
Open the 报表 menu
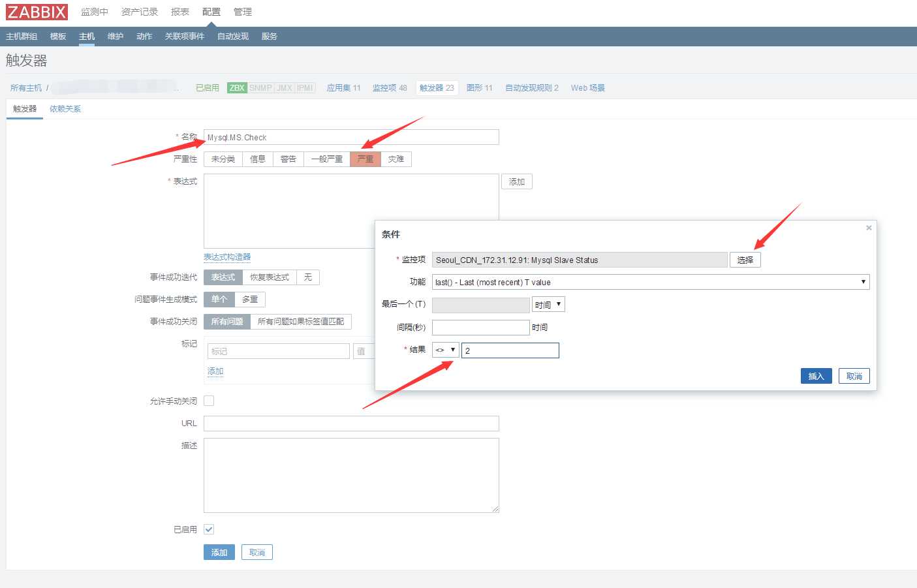[180, 12]
